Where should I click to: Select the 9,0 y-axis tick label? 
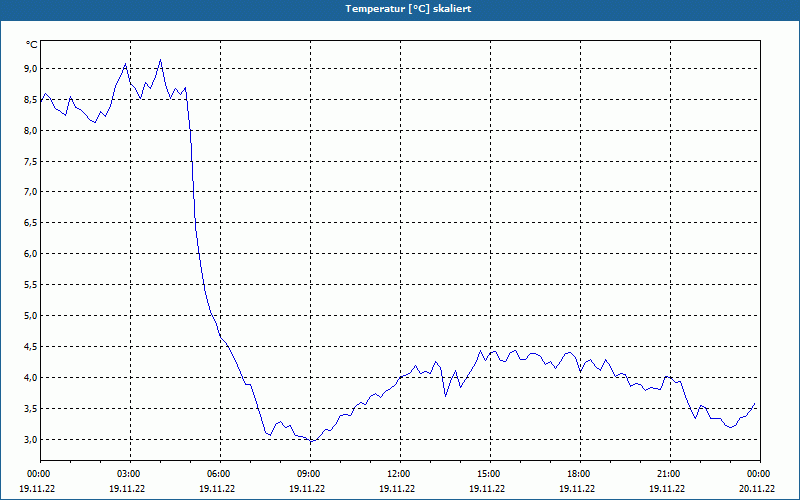31,69
